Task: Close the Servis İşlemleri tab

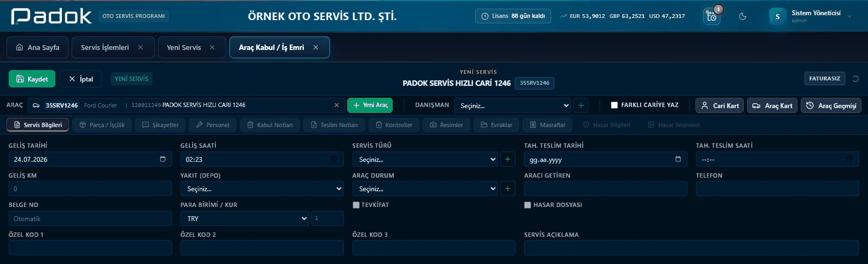Action: click(x=141, y=47)
